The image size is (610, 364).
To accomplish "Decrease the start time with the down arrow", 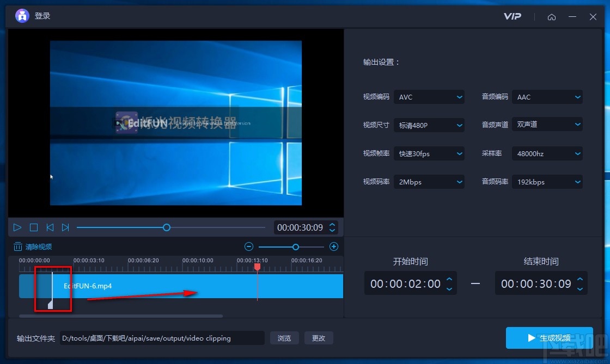I will 449,289.
